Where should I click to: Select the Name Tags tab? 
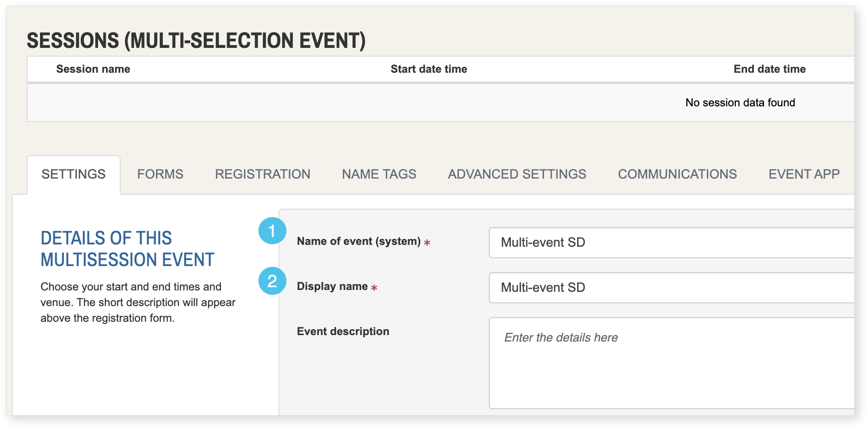[379, 174]
